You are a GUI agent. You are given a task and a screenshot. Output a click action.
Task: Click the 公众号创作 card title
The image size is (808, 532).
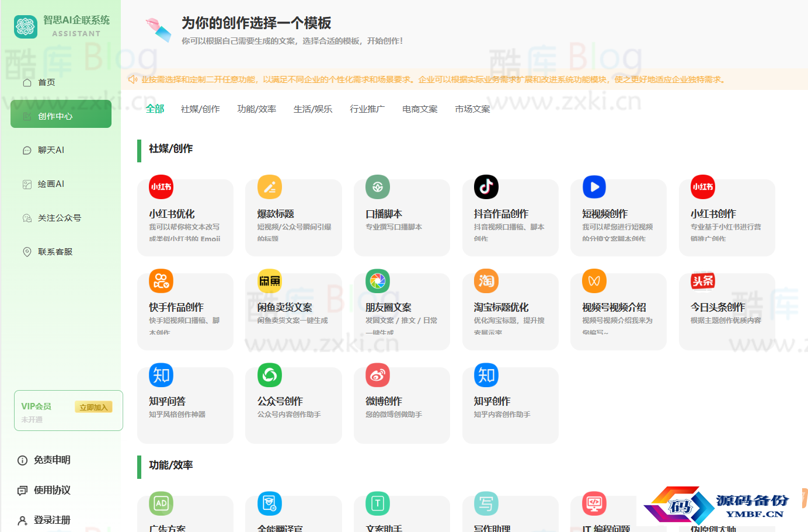click(x=280, y=401)
